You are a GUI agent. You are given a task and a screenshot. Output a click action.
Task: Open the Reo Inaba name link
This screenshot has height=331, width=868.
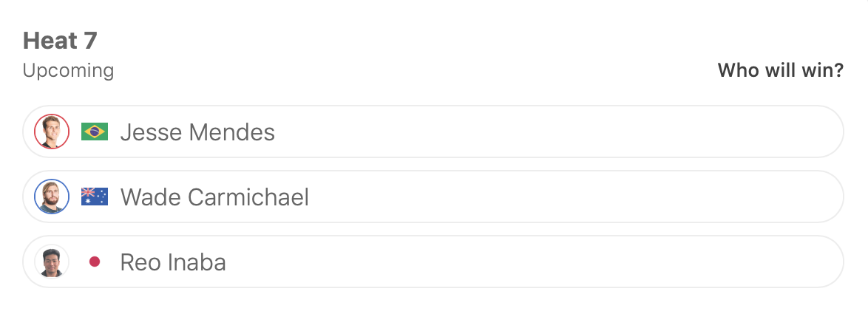tap(173, 262)
